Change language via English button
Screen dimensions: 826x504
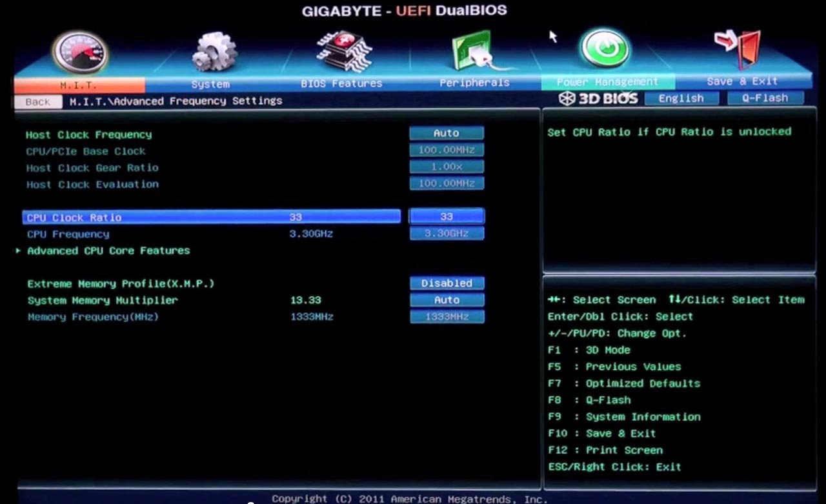click(681, 98)
